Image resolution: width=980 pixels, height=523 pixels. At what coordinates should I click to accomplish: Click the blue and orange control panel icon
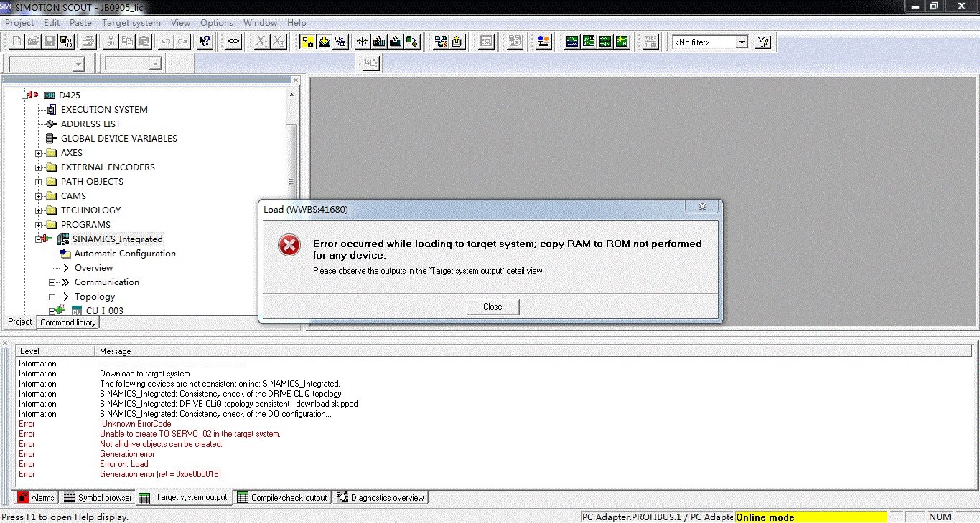[x=543, y=42]
